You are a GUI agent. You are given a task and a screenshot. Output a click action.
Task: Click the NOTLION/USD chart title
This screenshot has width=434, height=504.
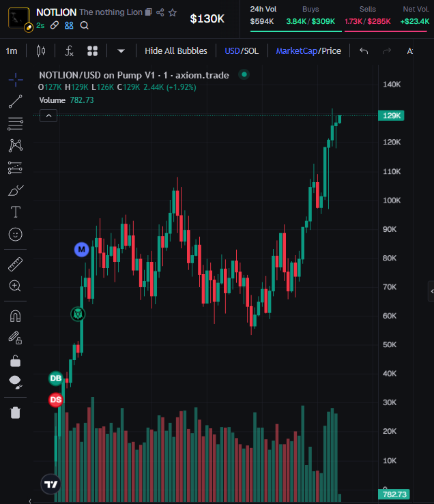[134, 75]
